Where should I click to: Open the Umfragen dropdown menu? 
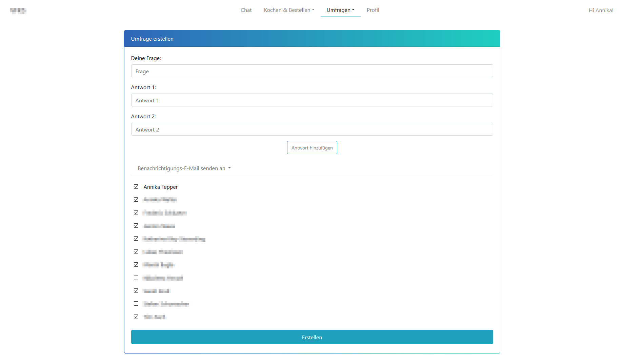[340, 10]
